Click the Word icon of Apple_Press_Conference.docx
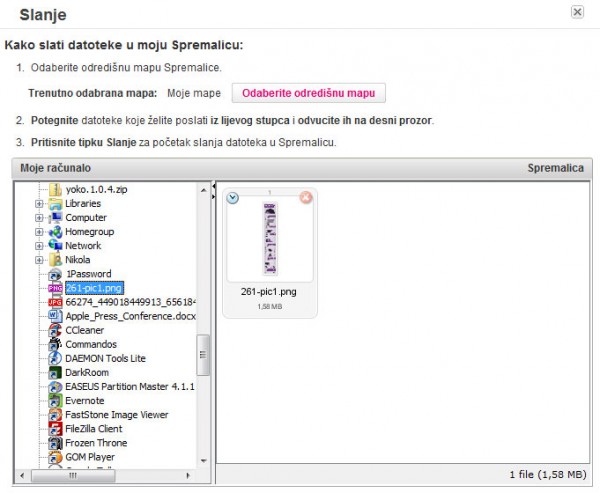The image size is (600, 493). click(x=55, y=316)
